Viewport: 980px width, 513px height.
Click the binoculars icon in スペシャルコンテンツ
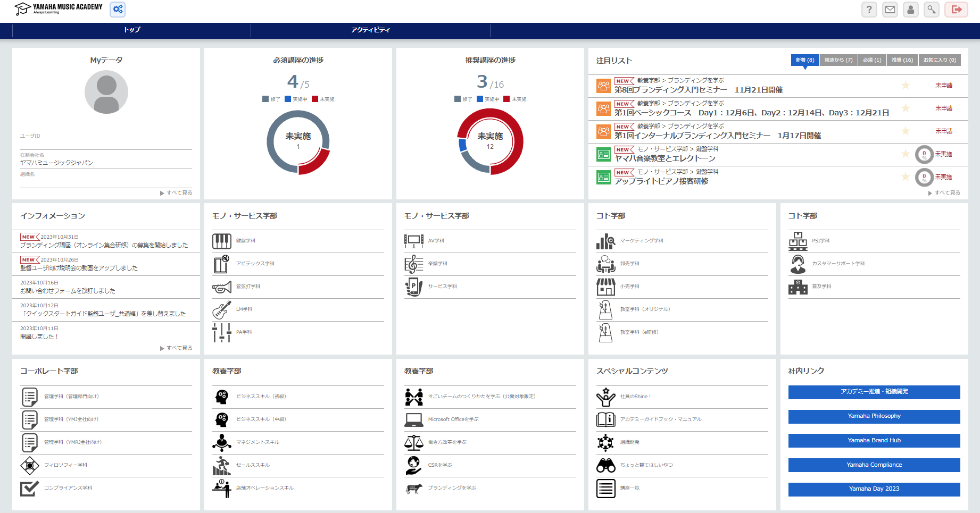pyautogui.click(x=606, y=465)
